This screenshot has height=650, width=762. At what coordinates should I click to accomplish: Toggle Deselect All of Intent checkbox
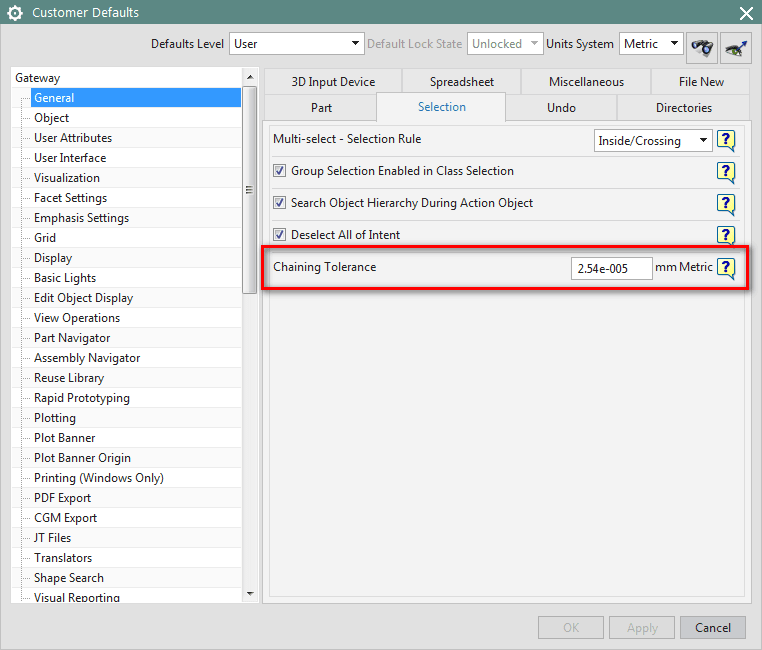pyautogui.click(x=279, y=235)
